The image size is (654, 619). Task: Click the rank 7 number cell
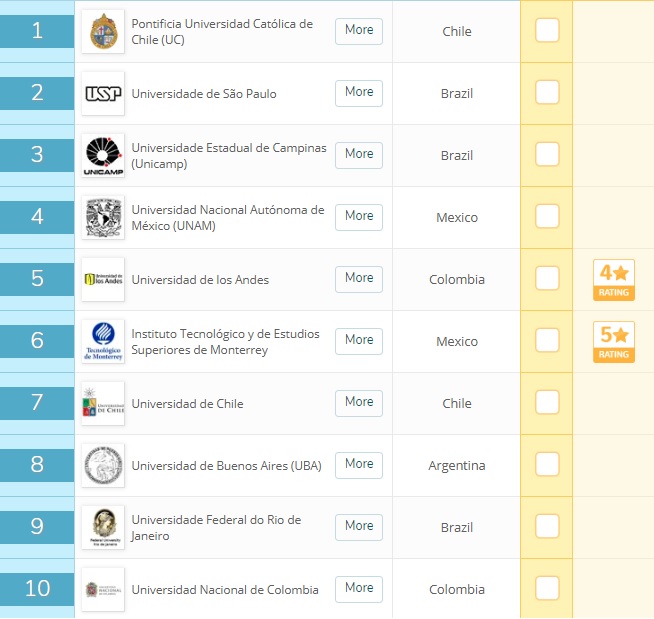point(37,403)
